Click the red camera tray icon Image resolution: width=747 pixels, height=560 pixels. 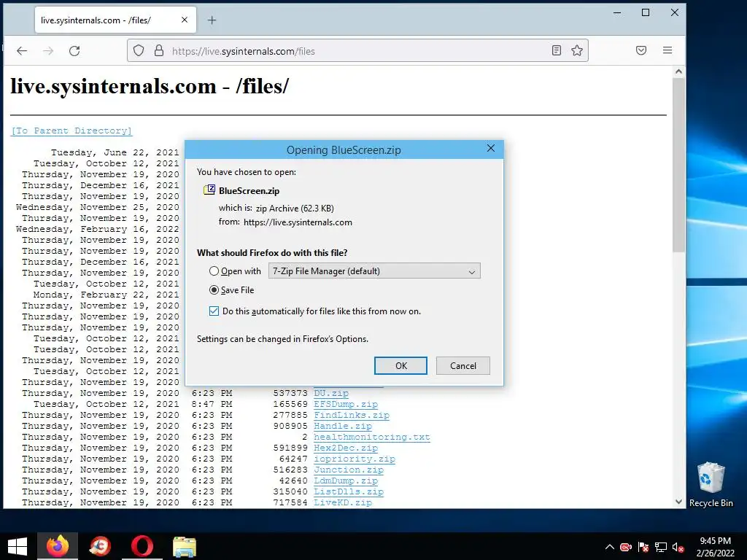626,547
